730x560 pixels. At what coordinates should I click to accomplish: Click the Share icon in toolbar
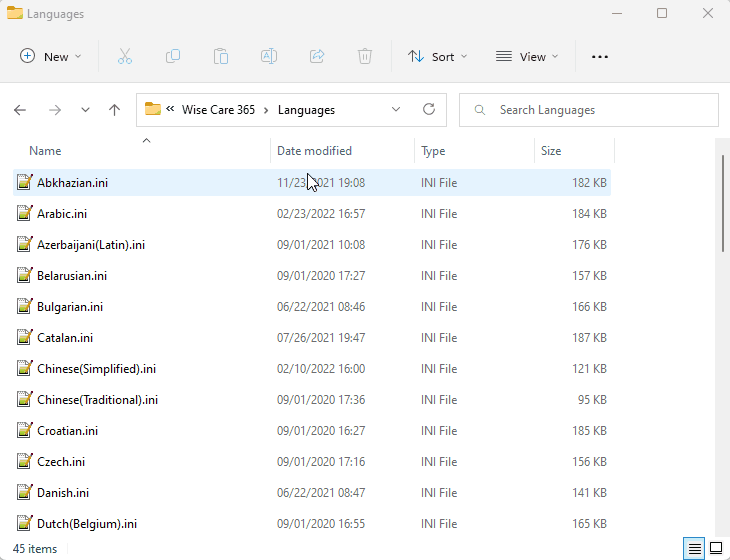317,56
